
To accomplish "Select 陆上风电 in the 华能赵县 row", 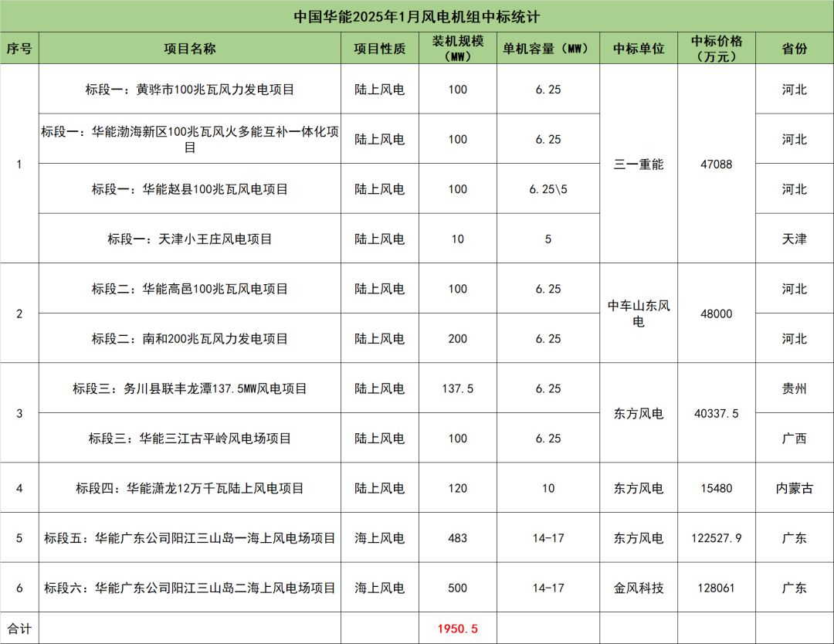I will (380, 188).
